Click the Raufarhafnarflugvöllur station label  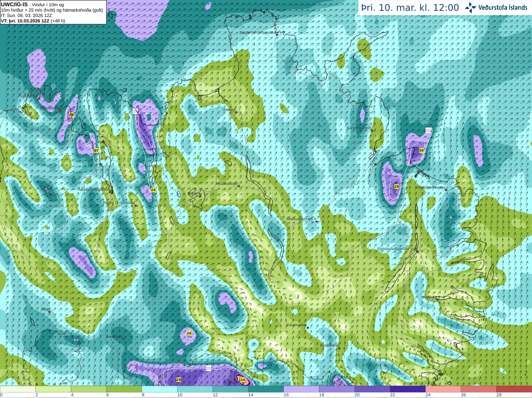(x=258, y=32)
